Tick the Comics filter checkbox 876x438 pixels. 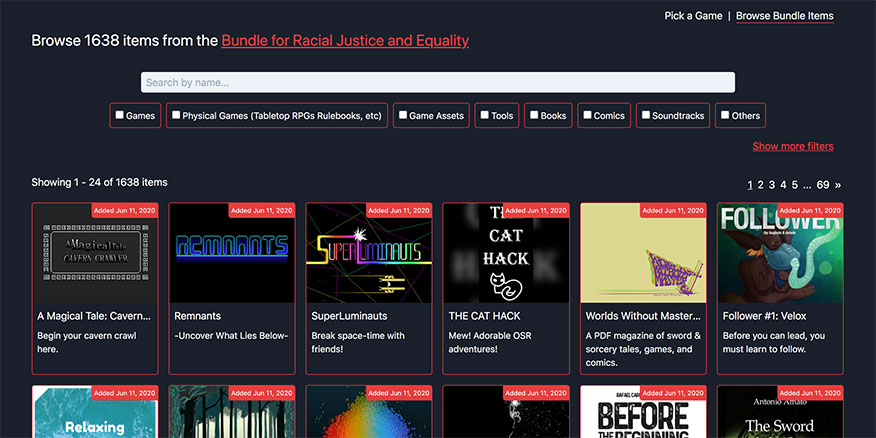coord(588,115)
